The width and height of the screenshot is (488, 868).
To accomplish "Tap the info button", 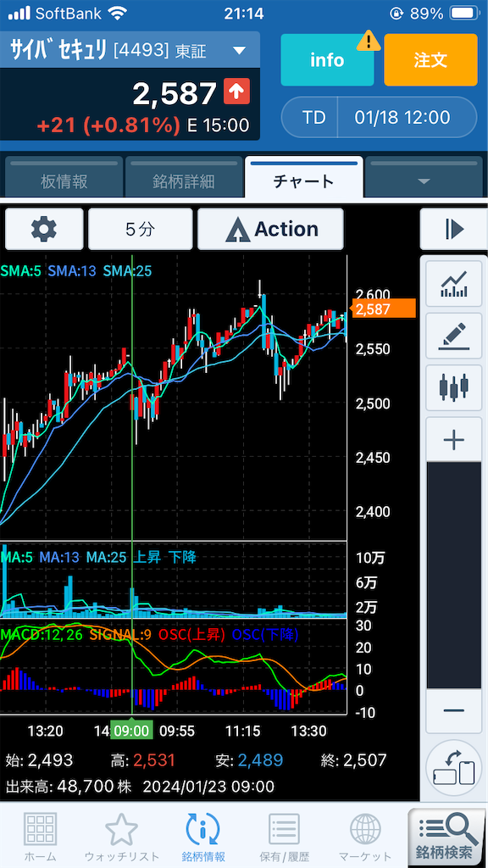I will 327,60.
